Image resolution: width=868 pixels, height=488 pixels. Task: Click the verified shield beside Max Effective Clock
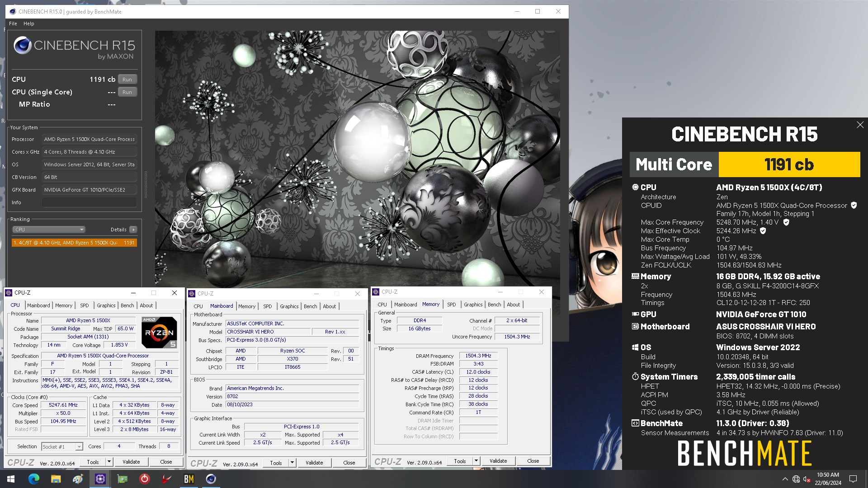pos(763,231)
